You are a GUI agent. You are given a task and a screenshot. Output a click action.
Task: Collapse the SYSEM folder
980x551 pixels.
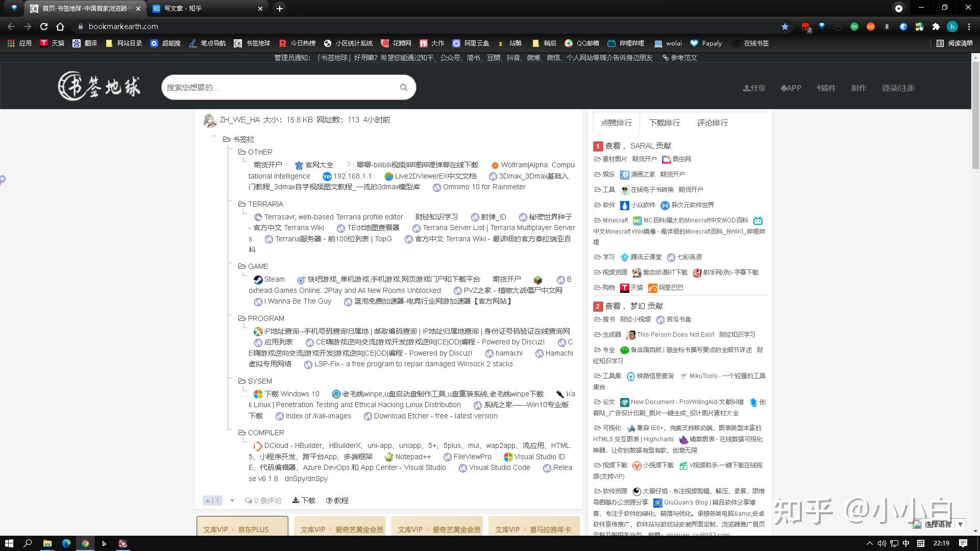(242, 381)
